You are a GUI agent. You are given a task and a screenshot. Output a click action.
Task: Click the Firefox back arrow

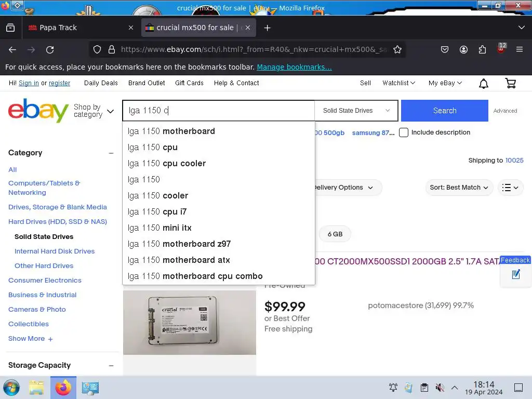pos(12,50)
